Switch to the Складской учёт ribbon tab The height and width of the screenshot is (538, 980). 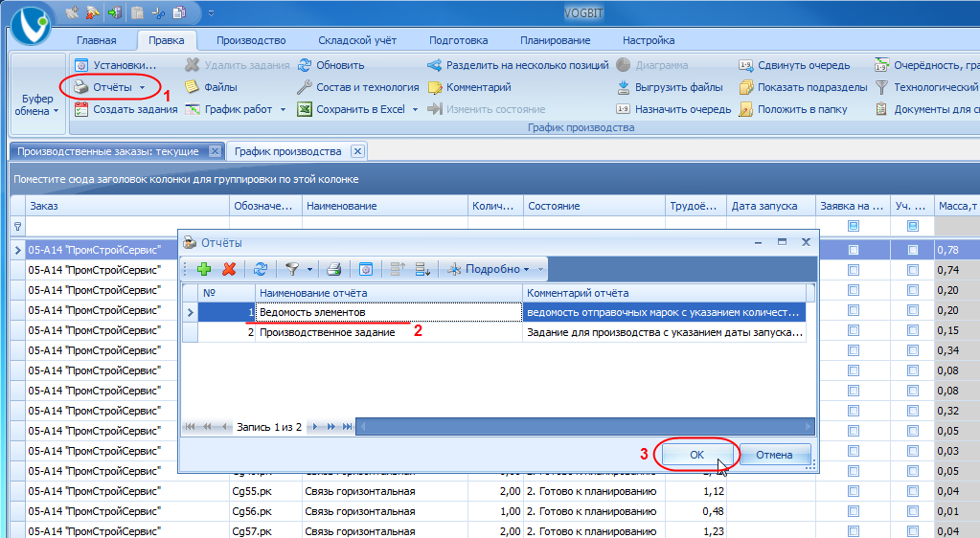pyautogui.click(x=357, y=40)
